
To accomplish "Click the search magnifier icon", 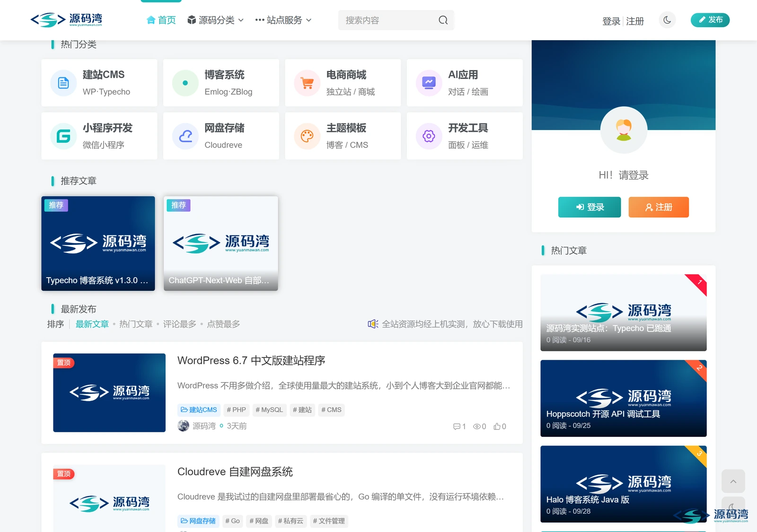I will (443, 20).
